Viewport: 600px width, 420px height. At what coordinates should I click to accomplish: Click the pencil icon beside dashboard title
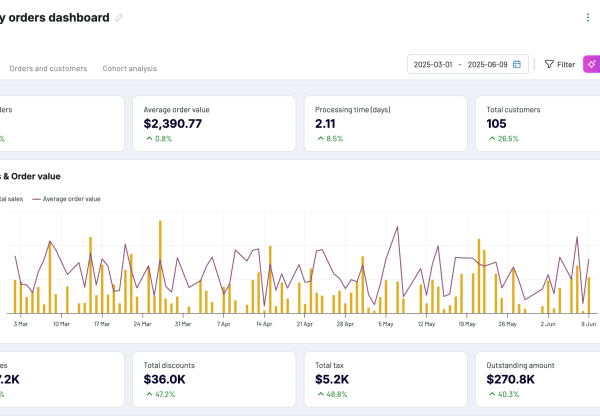pyautogui.click(x=120, y=18)
